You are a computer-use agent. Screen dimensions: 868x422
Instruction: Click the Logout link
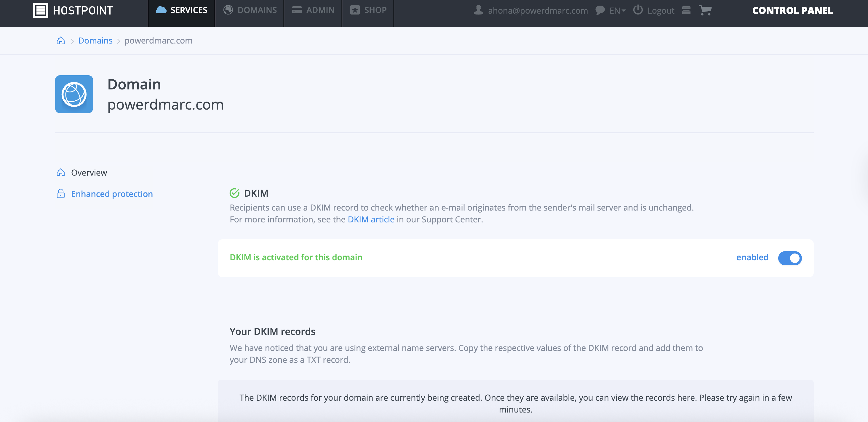pos(661,10)
